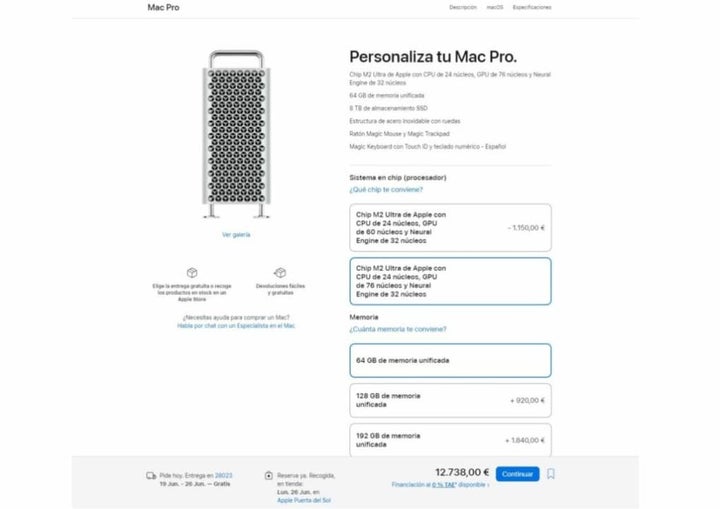Select the 76-core GPU M2 Ultra chip option
This screenshot has height=509, width=720.
450,281
